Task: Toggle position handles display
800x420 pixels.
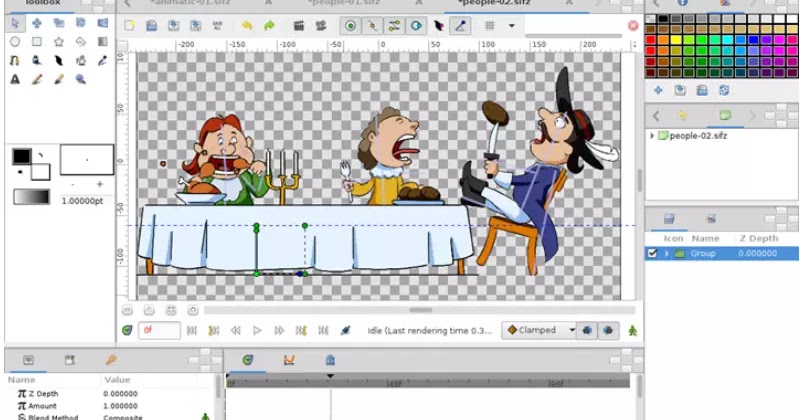Action: [x=351, y=26]
